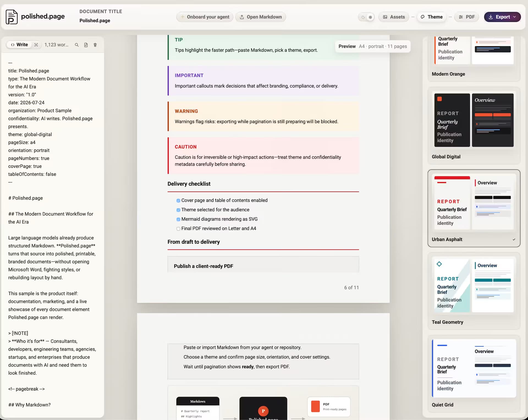Click the checkmark on Urban Asphalt theme
Viewport: 528px width, 420px height.
[x=514, y=239]
